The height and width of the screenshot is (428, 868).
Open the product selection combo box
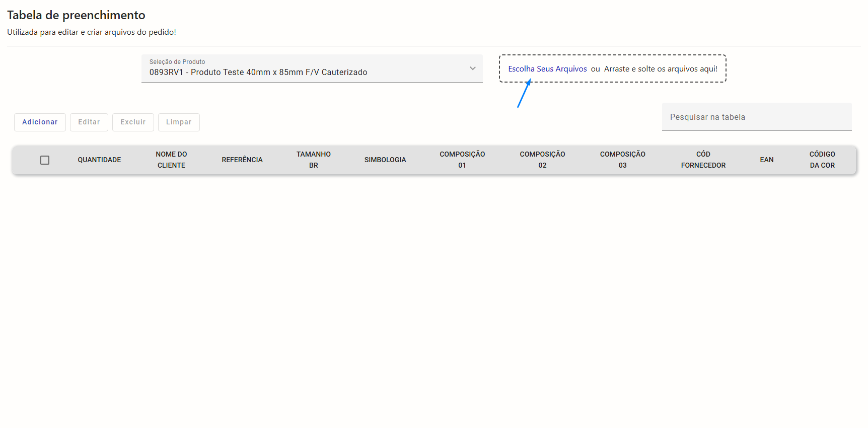[302, 69]
